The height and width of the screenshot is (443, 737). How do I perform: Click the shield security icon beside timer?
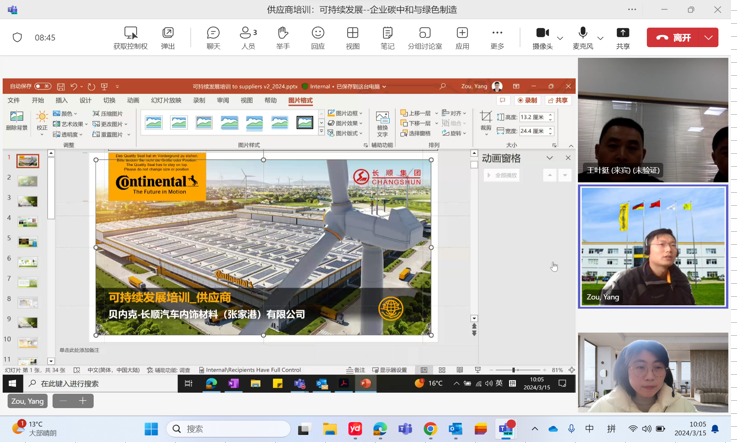pyautogui.click(x=17, y=38)
